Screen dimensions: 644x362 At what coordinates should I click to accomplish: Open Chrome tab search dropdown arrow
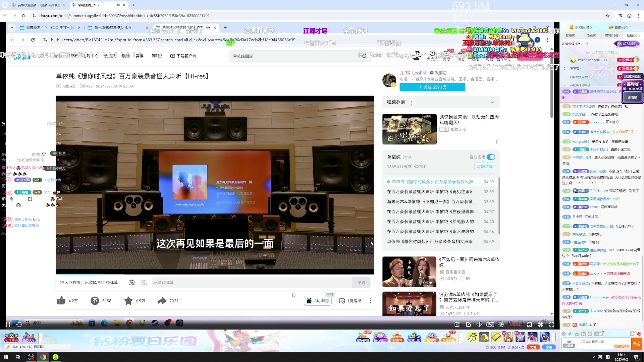pyautogui.click(x=5, y=5)
